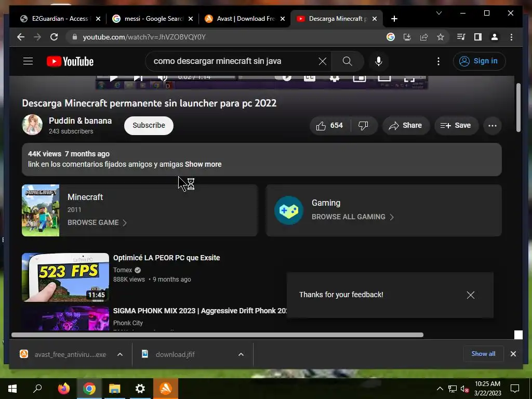Click BROWSE GAME link
The image size is (532, 399).
(x=97, y=222)
